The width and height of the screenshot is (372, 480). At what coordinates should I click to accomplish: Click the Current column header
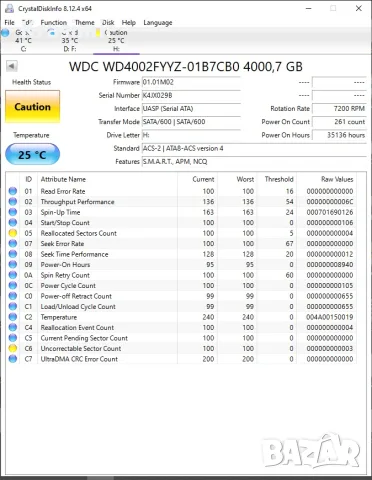[197, 179]
